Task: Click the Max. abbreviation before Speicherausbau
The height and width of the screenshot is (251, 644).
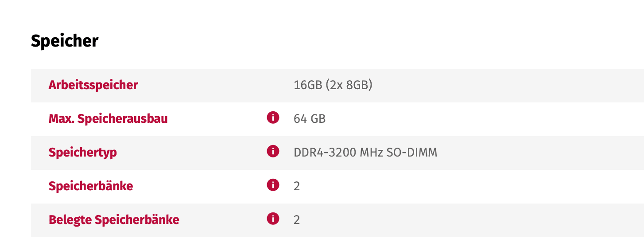Action: pyautogui.click(x=62, y=118)
